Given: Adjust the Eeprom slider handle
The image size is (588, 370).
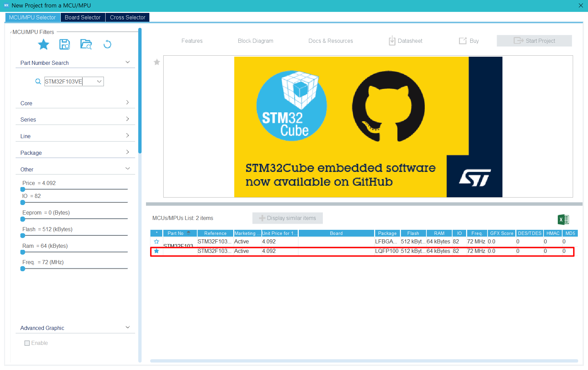Looking at the screenshot, I should pos(23,219).
